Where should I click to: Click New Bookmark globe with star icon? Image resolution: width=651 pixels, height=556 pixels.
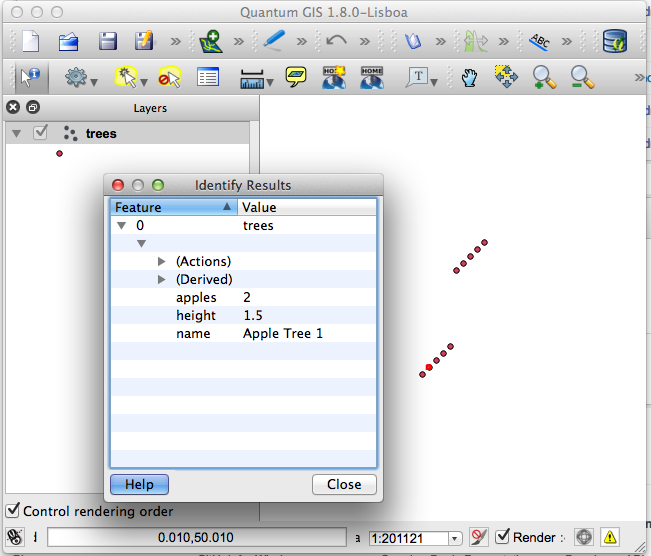coord(334,77)
